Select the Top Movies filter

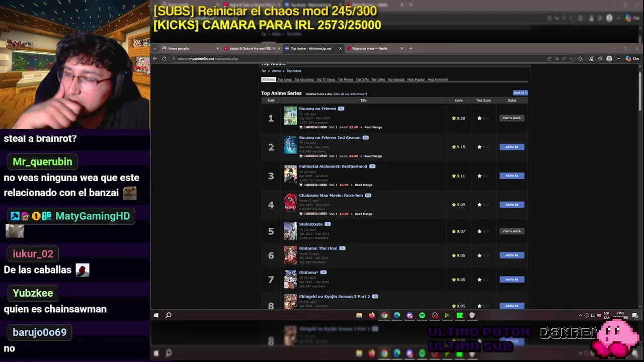click(345, 79)
